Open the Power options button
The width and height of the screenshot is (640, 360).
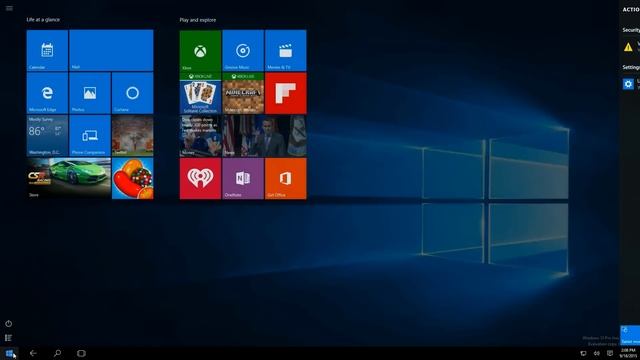9,324
